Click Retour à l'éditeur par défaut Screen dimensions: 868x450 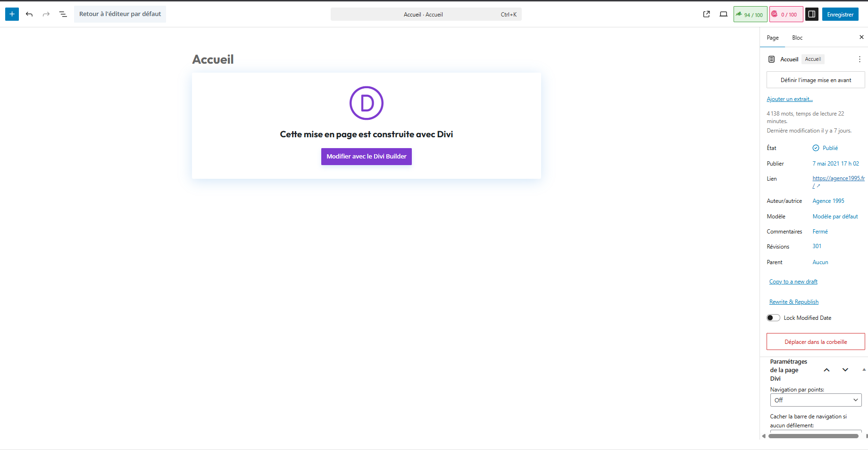tap(120, 14)
